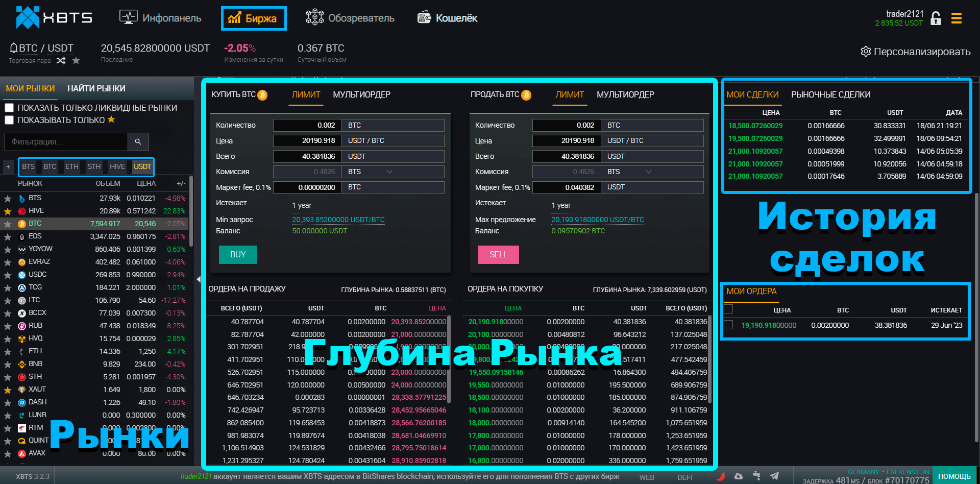The image size is (980, 484).
Task: Click the XBTS logo
Action: (x=54, y=17)
